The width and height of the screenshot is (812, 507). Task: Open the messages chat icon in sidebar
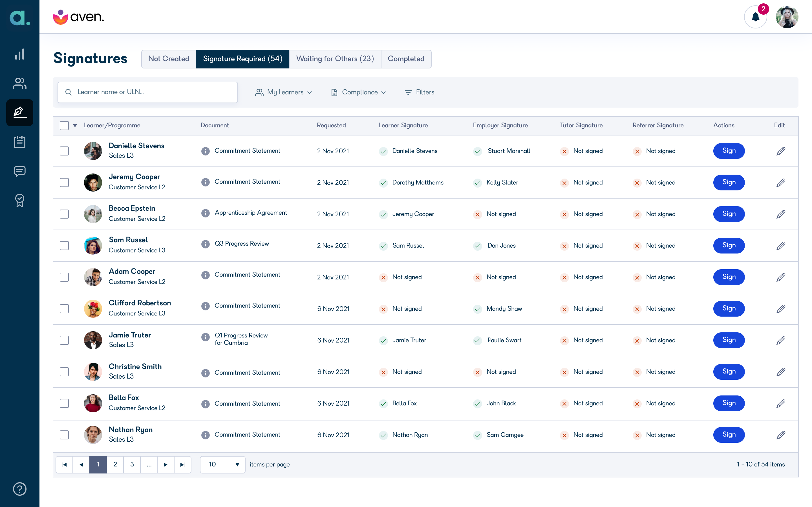point(19,171)
